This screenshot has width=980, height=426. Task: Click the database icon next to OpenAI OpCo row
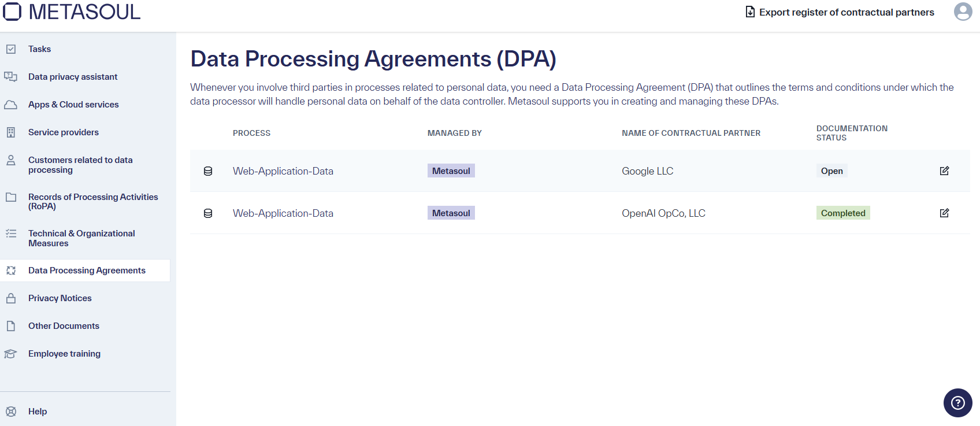[208, 213]
